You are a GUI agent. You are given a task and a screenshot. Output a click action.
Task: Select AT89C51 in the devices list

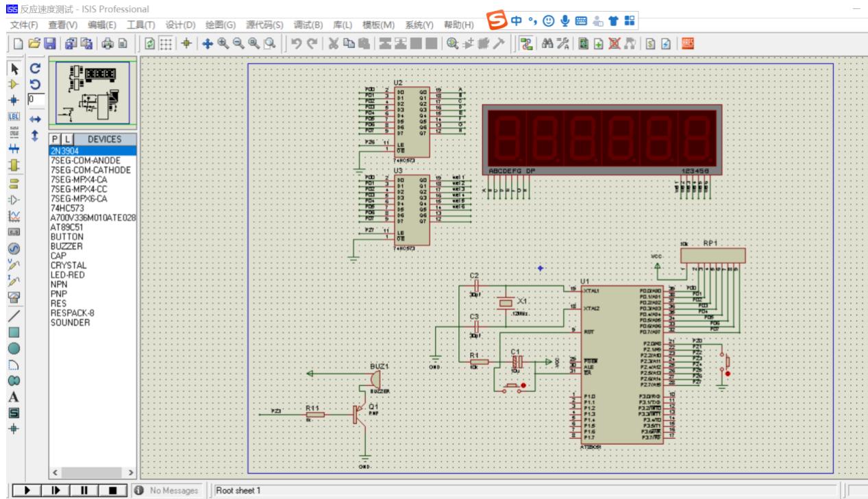pyautogui.click(x=64, y=227)
